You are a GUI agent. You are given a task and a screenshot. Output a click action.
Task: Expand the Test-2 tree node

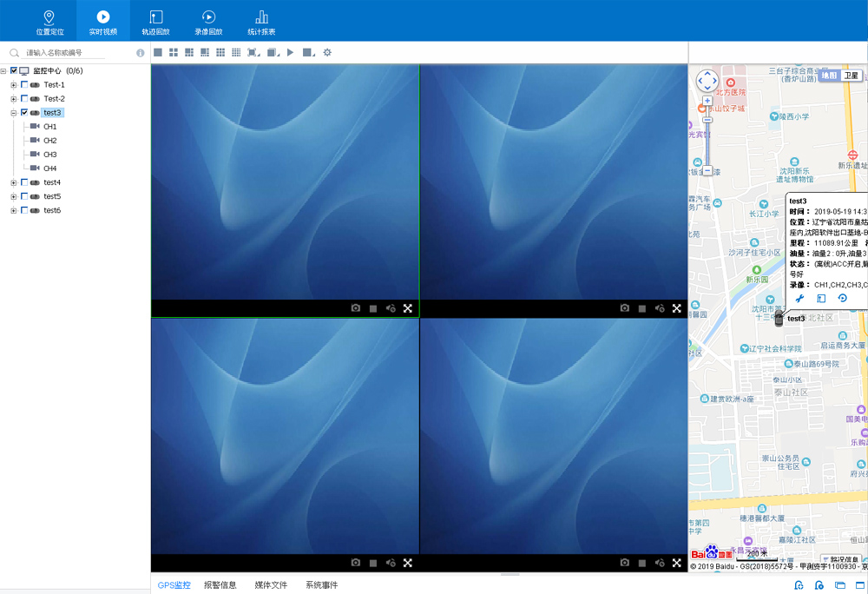(14, 99)
